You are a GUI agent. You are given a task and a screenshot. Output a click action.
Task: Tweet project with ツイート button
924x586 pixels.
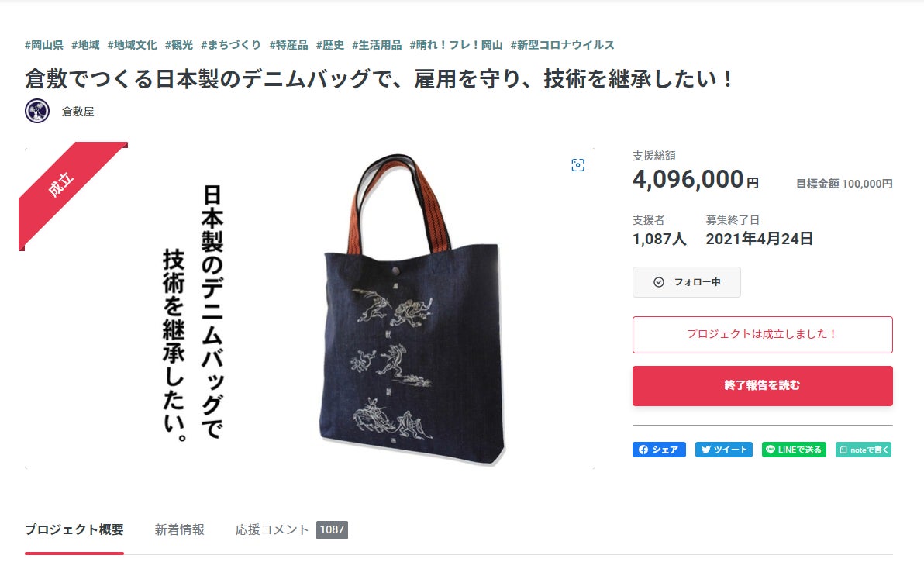tap(724, 450)
